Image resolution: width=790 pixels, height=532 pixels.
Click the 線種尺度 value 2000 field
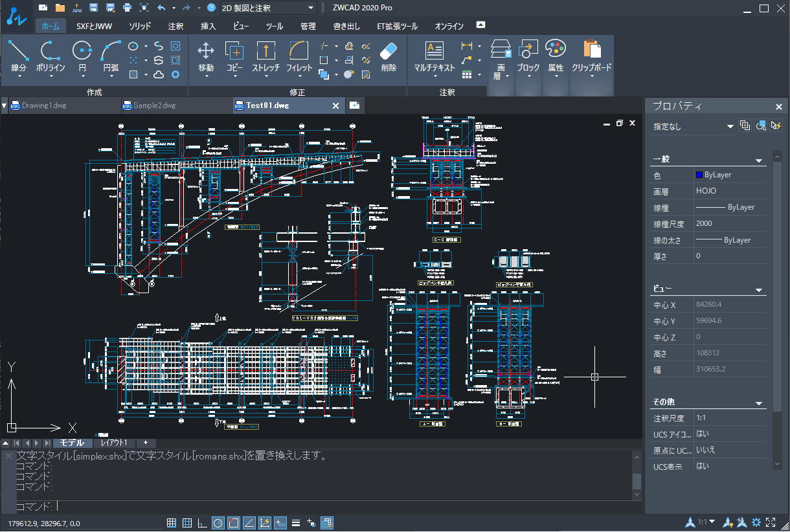point(731,223)
